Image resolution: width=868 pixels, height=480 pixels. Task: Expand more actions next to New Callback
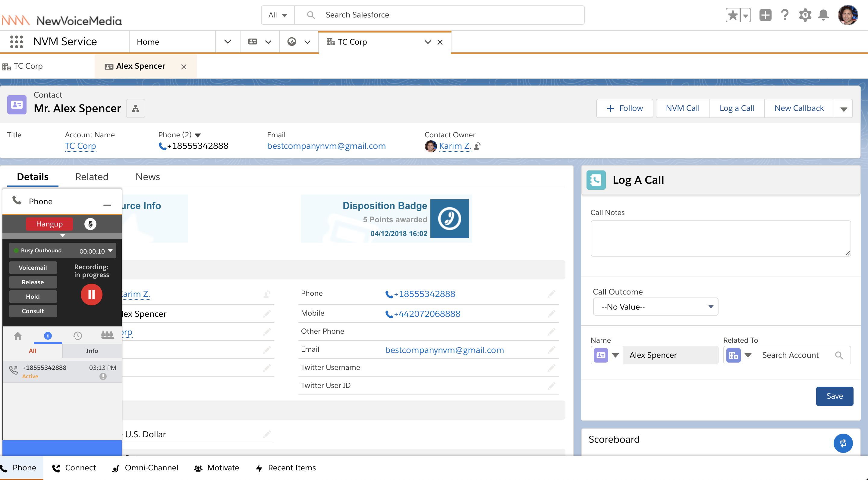click(x=843, y=109)
